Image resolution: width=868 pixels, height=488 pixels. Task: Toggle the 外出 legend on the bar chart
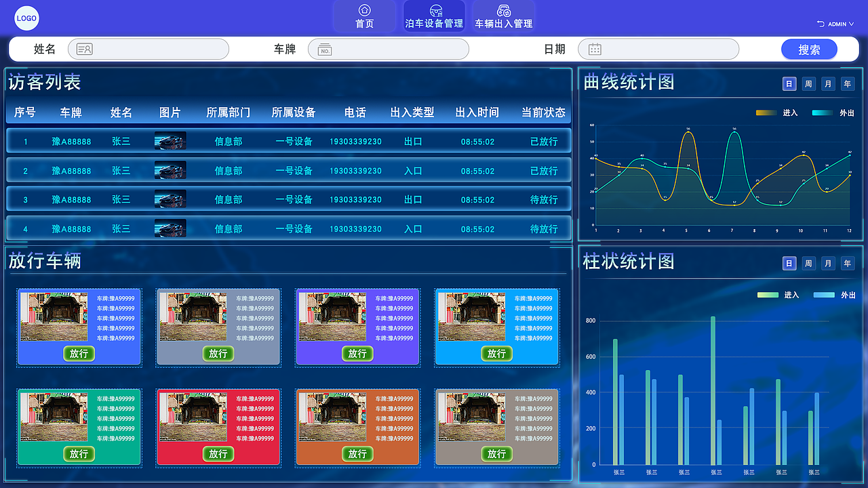823,294
